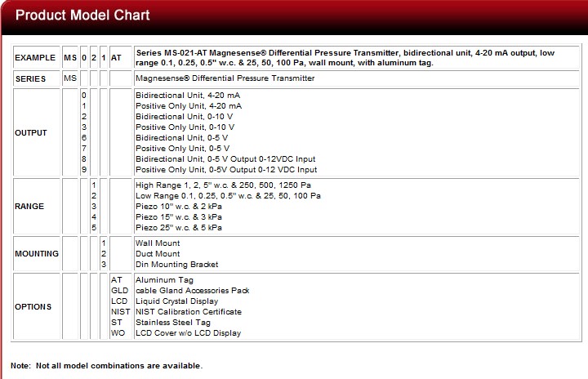Click the MS code in the EXAMPLE row
Viewport: 588px width, 379px height.
[x=70, y=58]
